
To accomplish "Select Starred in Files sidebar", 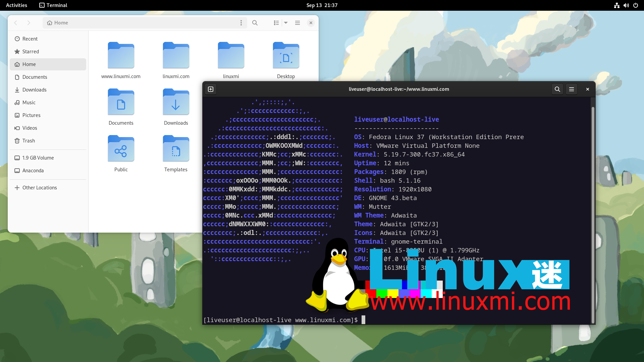I will pos(48,52).
